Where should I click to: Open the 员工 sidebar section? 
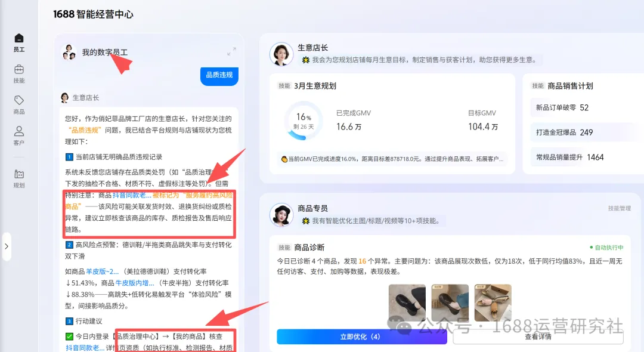coord(19,43)
